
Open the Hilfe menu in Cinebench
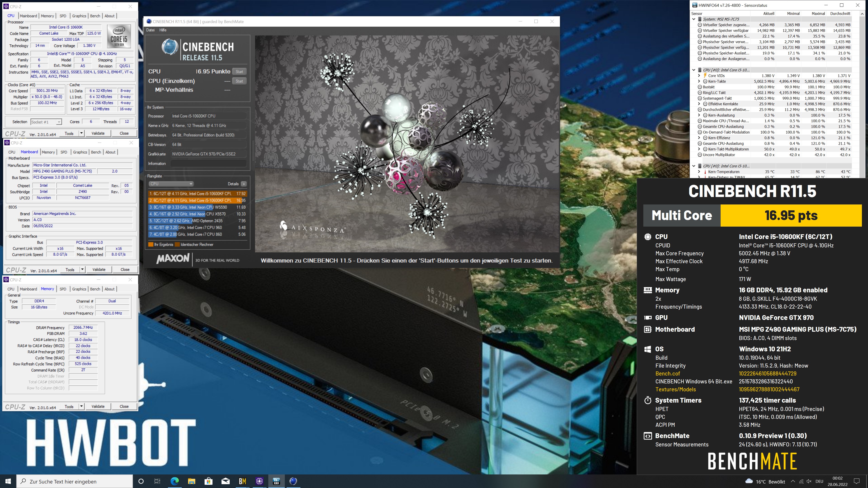click(x=163, y=30)
